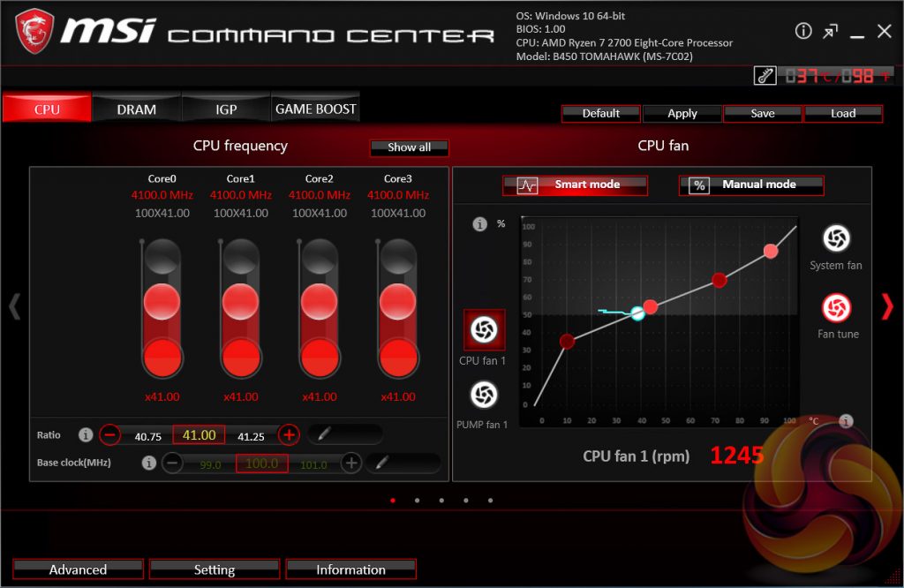Click the MSI dragon shield logo
The image size is (904, 588).
(34, 31)
